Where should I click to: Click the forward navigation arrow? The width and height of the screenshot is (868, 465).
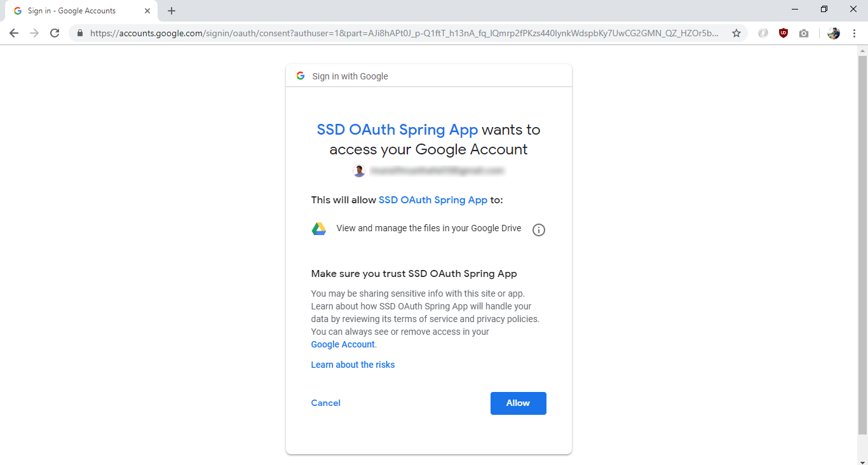[x=34, y=32]
